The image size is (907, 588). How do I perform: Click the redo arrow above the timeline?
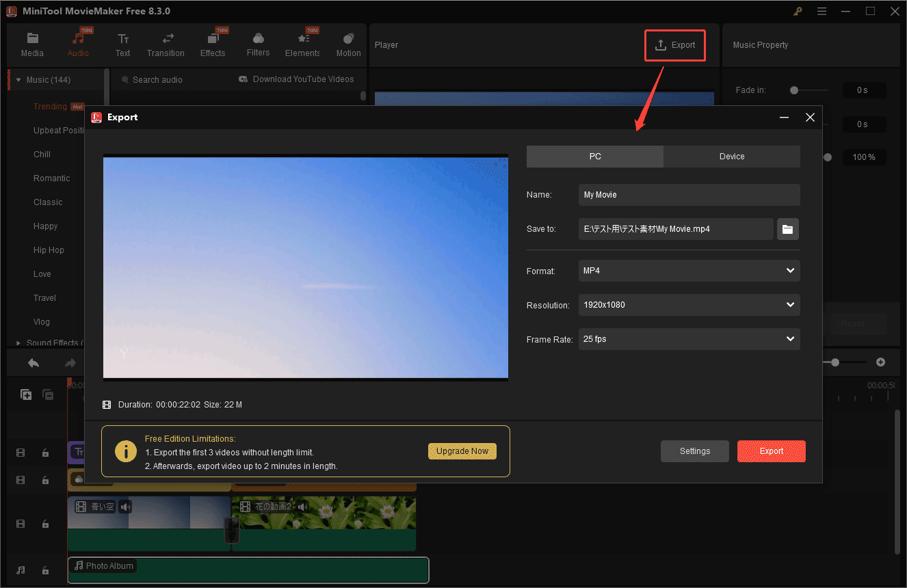[x=70, y=363]
